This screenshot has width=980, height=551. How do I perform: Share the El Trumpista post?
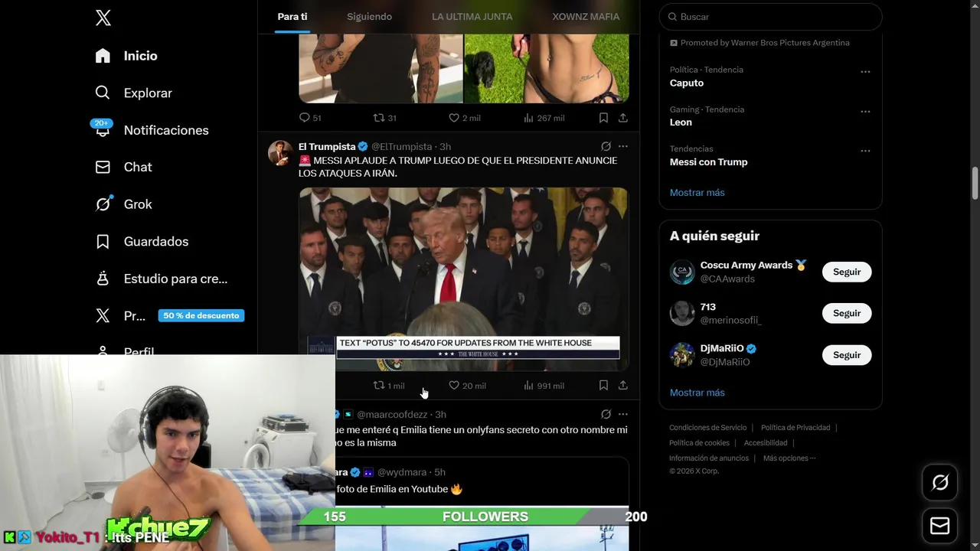pos(623,386)
